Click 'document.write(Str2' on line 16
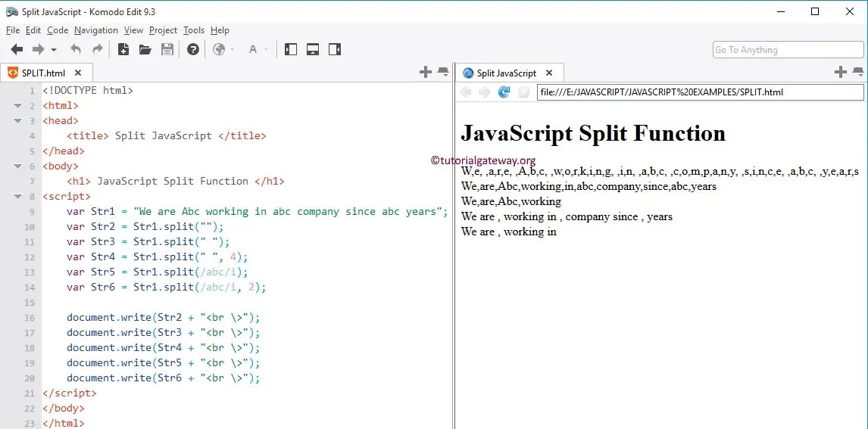The image size is (868, 429). coord(124,317)
